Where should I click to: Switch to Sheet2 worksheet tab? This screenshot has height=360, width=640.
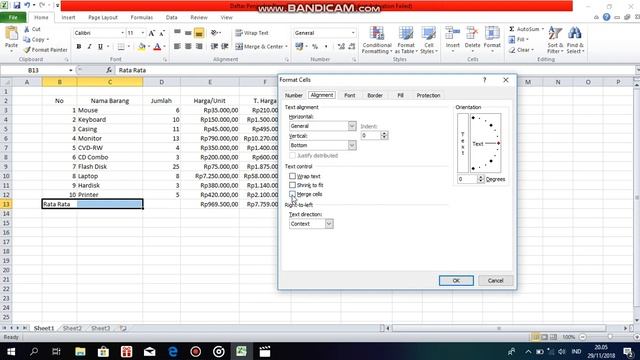pyautogui.click(x=72, y=328)
